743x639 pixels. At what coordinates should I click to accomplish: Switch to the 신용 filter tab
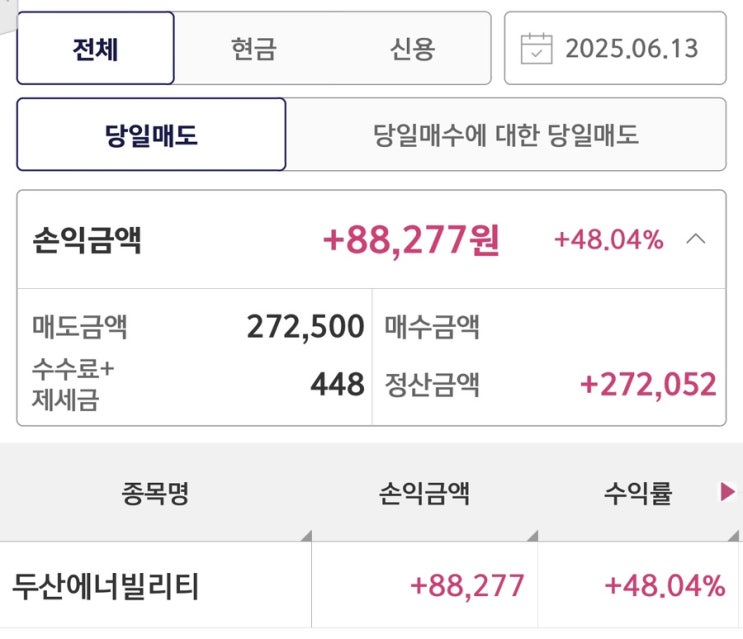pos(412,48)
